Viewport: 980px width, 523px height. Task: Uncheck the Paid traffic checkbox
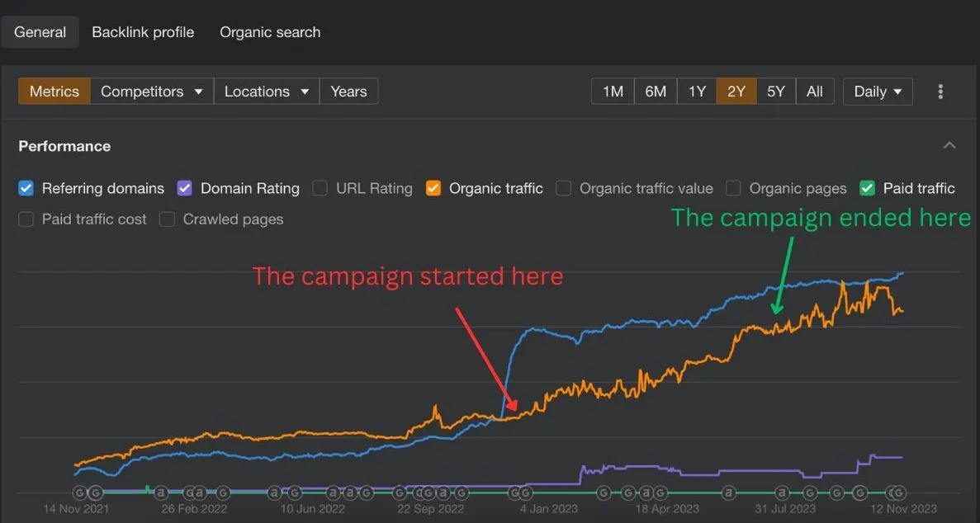867,188
